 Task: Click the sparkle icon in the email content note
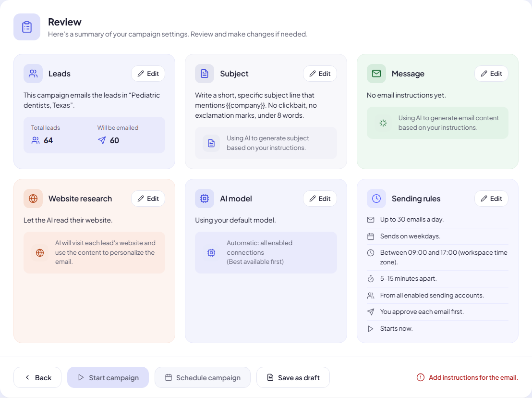(383, 123)
